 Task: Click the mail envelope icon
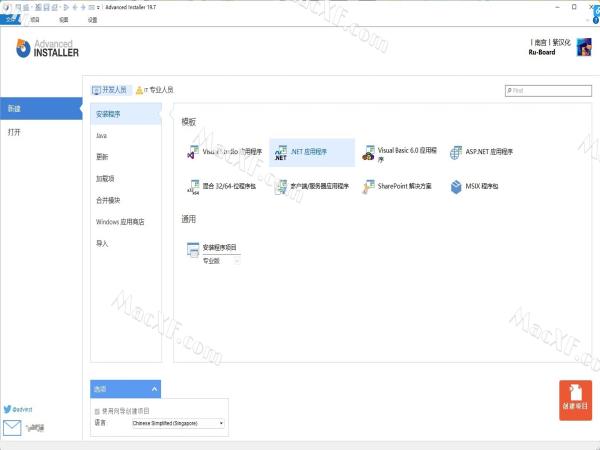(x=12, y=427)
